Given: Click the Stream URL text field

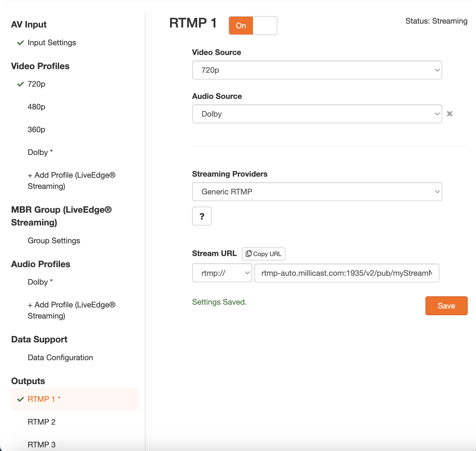Looking at the screenshot, I should [347, 273].
